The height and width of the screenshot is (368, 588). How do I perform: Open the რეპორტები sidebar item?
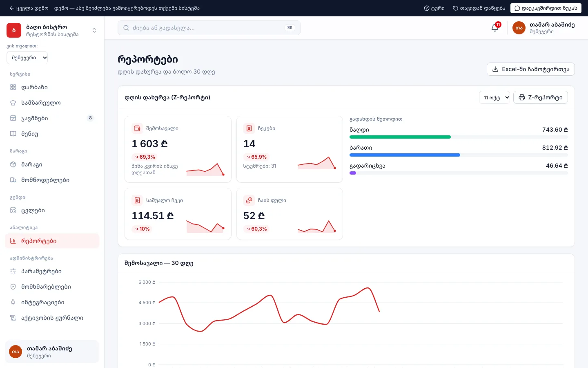pos(52,241)
